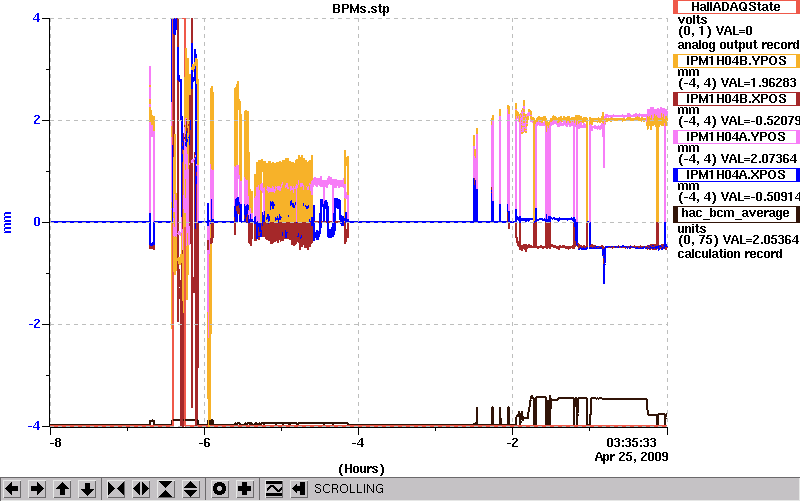Click the mm y-axis label
Screen dimensions: 800x501
pyautogui.click(x=7, y=222)
